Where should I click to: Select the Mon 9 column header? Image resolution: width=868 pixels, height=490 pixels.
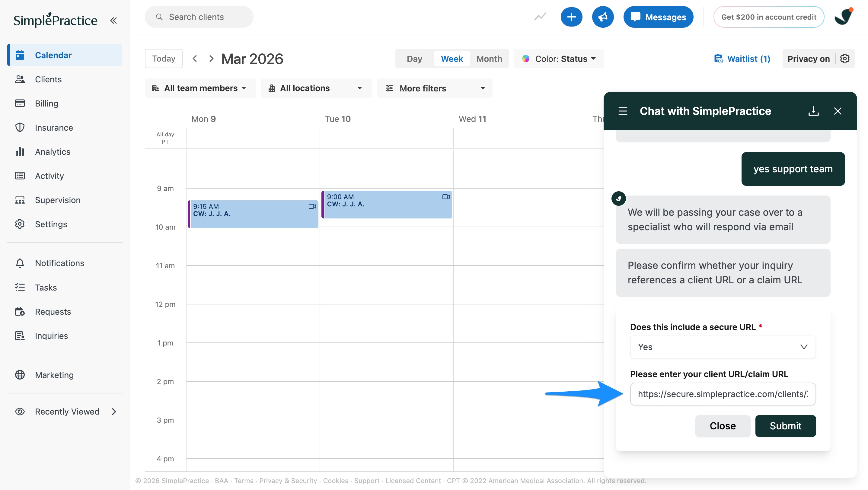pyautogui.click(x=203, y=119)
